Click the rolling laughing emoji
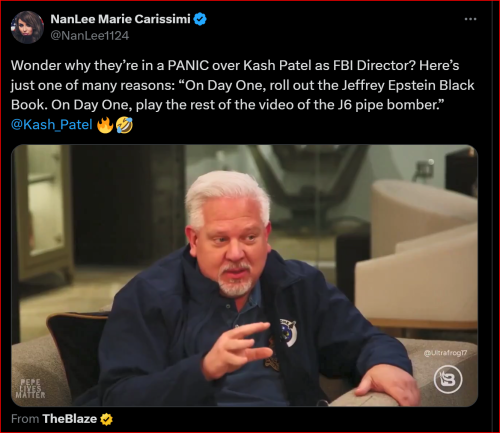The height and width of the screenshot is (433, 500). pos(124,125)
